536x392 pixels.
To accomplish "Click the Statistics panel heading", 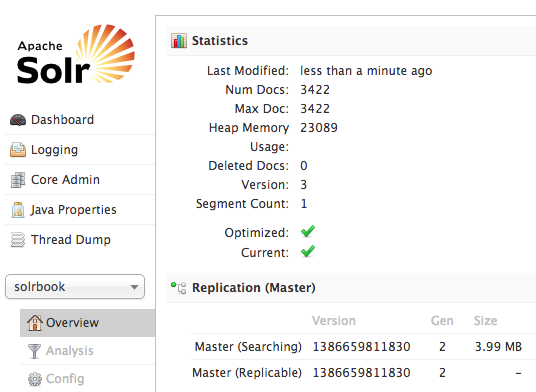I will (x=220, y=41).
